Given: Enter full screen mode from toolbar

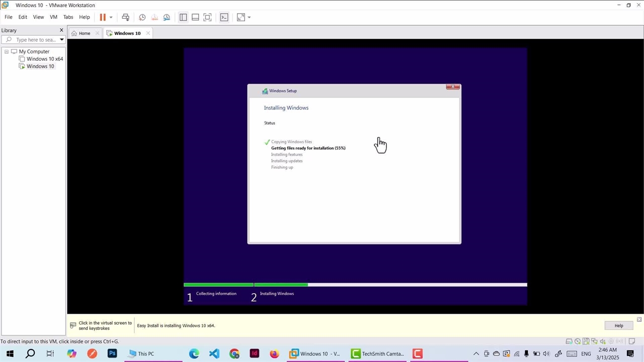Looking at the screenshot, I should 207,17.
